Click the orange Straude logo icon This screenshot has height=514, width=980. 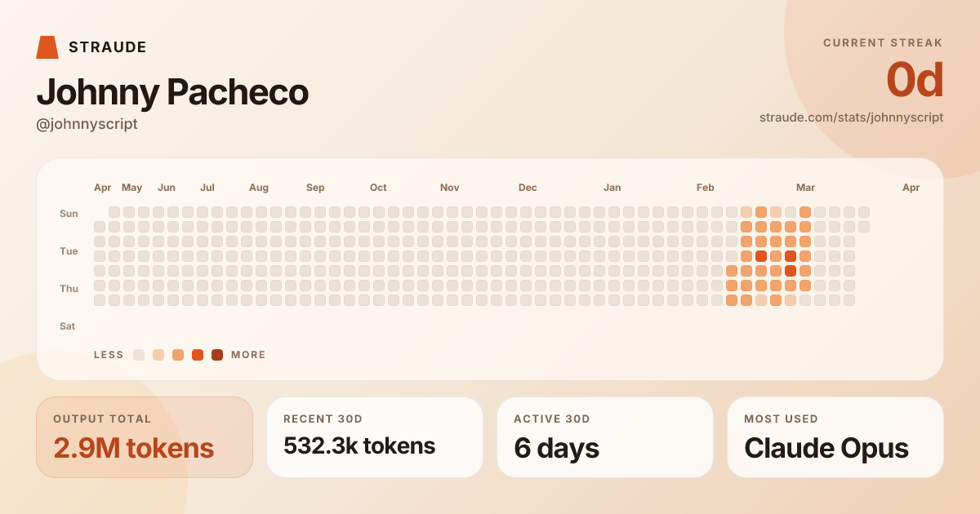click(47, 47)
